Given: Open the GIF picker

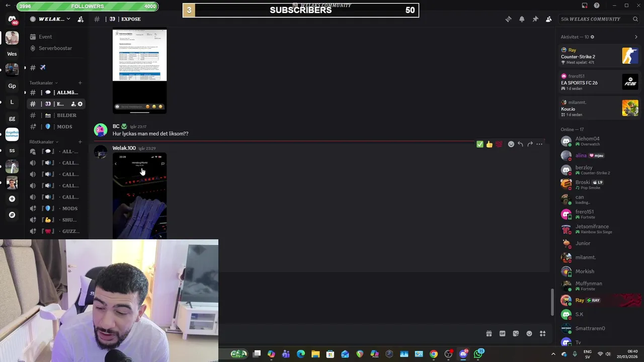Looking at the screenshot, I should pos(502,333).
